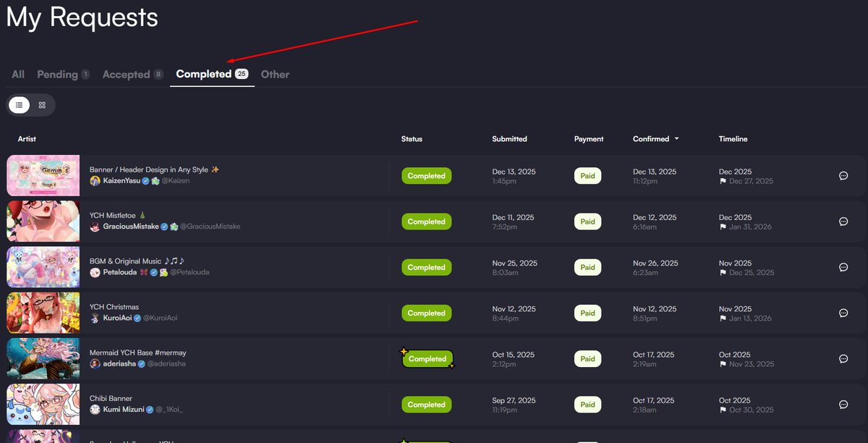Sort by Confirmed column dropdown arrow
868x443 pixels.
[x=676, y=138]
